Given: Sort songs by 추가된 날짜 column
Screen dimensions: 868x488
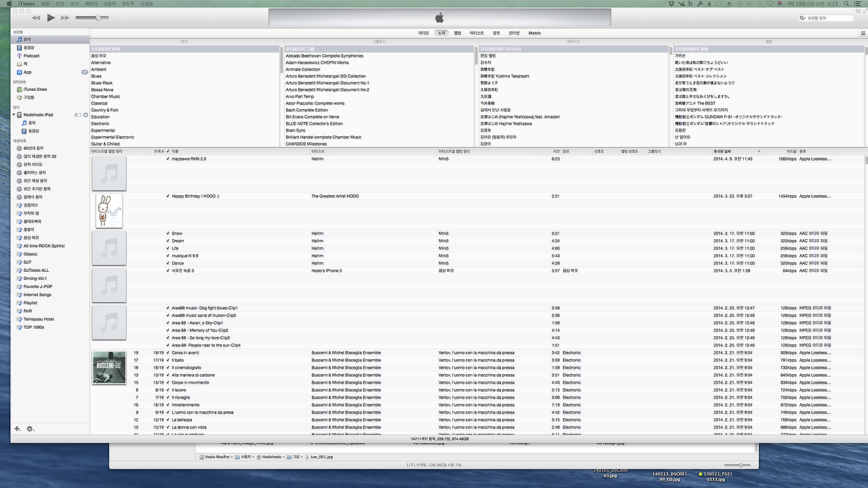Looking at the screenshot, I should (x=736, y=151).
